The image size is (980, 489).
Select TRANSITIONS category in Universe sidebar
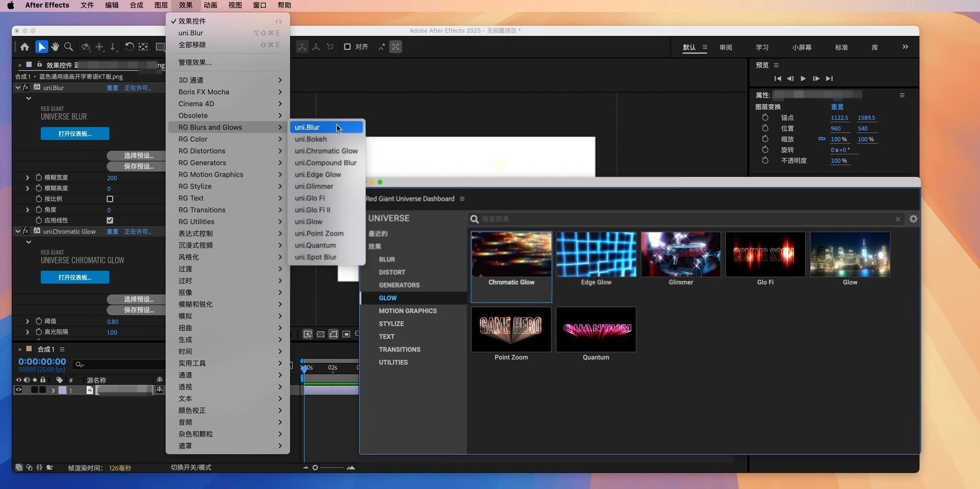coord(400,350)
